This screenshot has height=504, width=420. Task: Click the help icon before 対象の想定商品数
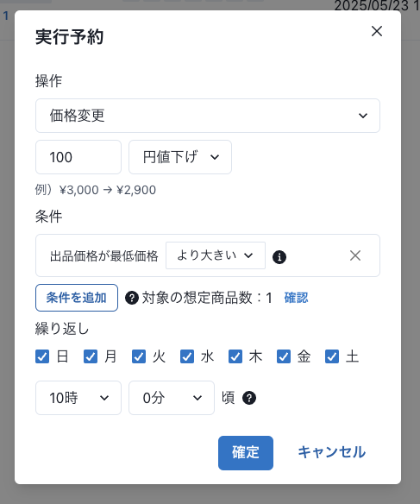pos(132,298)
